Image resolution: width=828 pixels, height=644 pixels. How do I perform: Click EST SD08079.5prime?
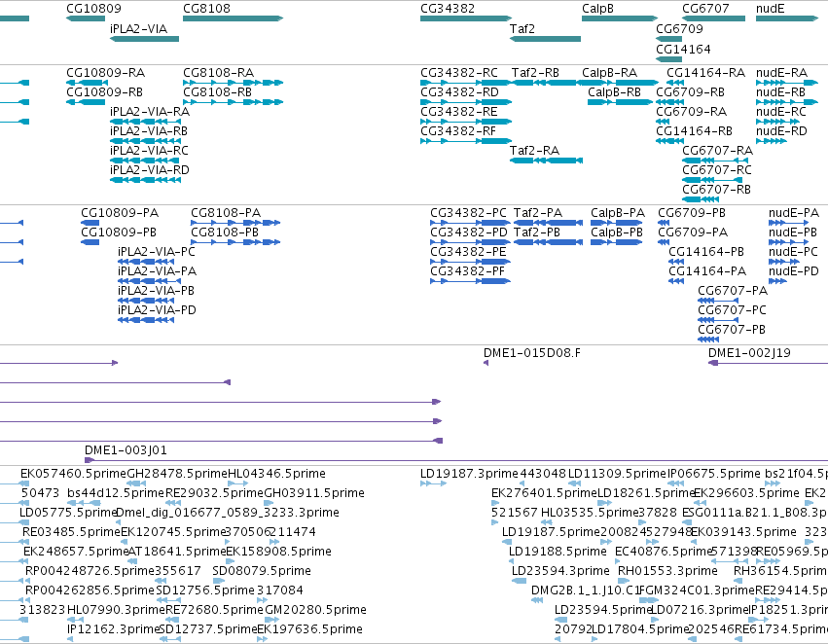(219, 581)
